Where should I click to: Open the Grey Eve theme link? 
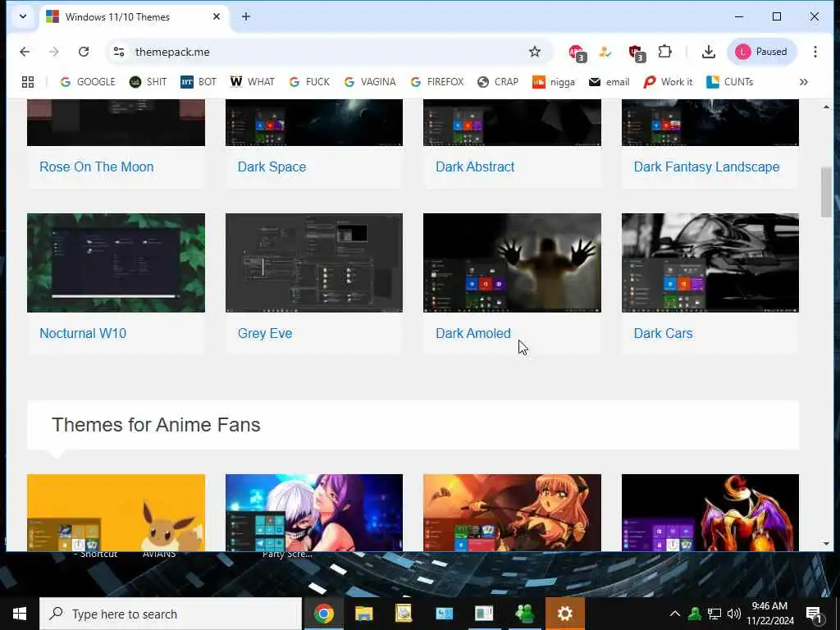265,333
